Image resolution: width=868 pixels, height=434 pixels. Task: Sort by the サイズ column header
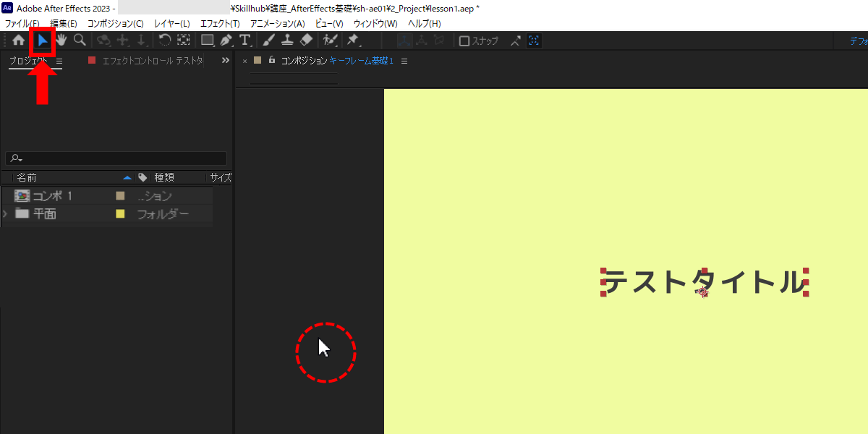pyautogui.click(x=220, y=177)
